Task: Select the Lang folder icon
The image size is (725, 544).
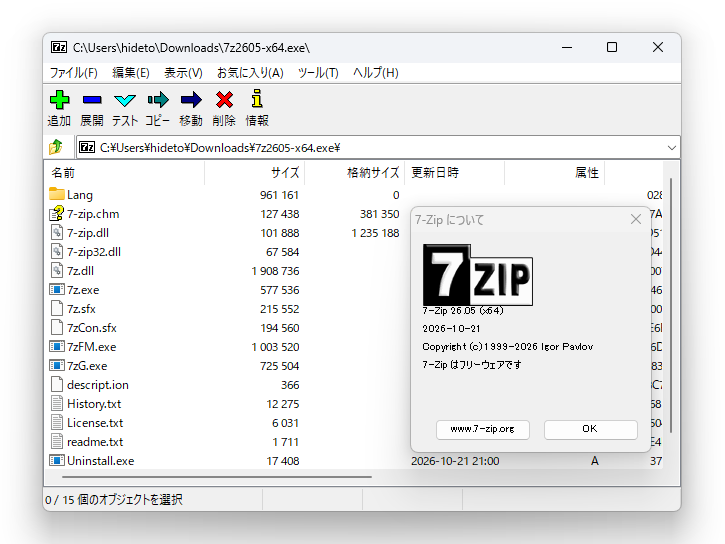Action: pos(56,194)
